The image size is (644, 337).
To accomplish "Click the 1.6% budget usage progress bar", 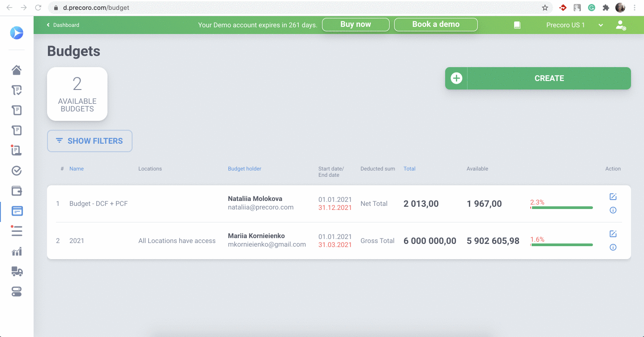I will pyautogui.click(x=562, y=245).
